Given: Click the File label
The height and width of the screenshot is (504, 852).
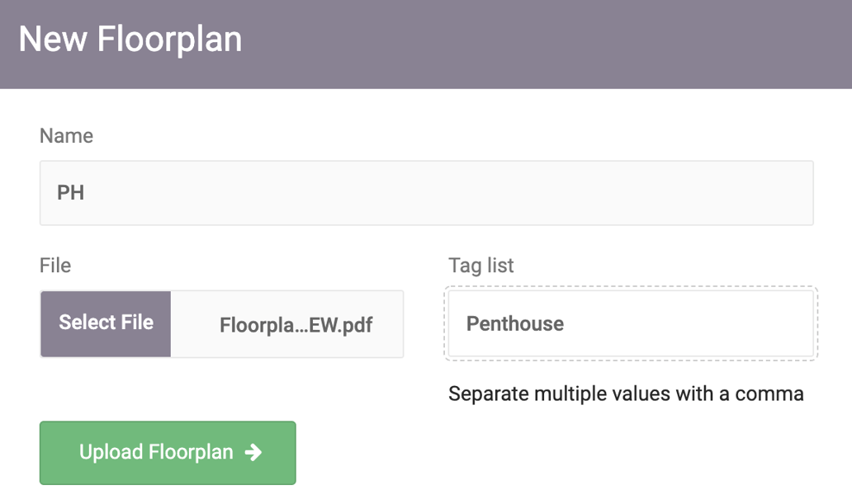Looking at the screenshot, I should [54, 265].
